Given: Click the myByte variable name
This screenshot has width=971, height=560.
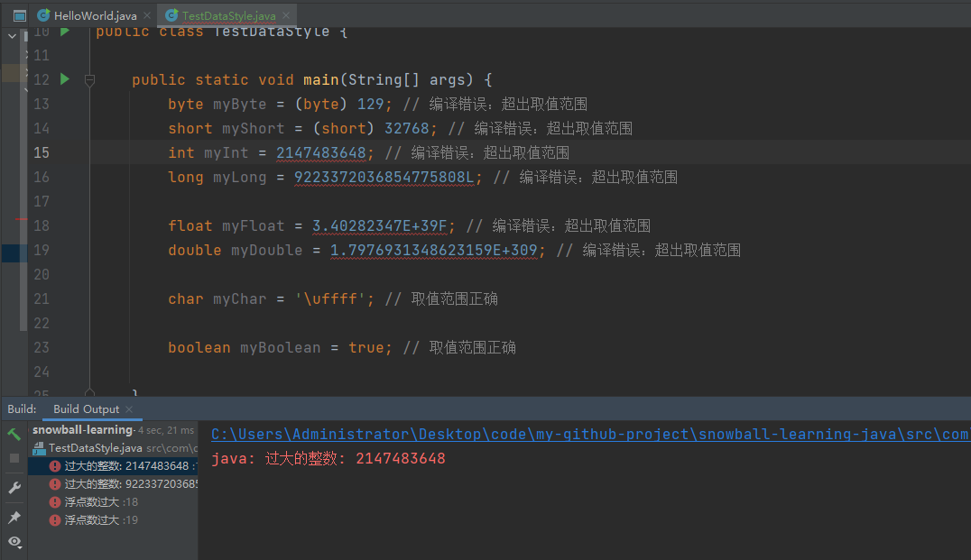Looking at the screenshot, I should [x=240, y=104].
